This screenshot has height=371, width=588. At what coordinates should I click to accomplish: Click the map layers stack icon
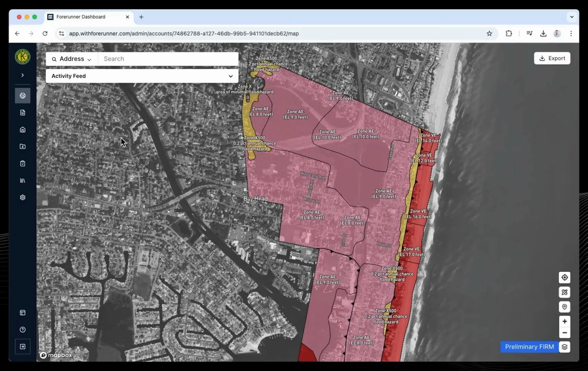click(565, 347)
